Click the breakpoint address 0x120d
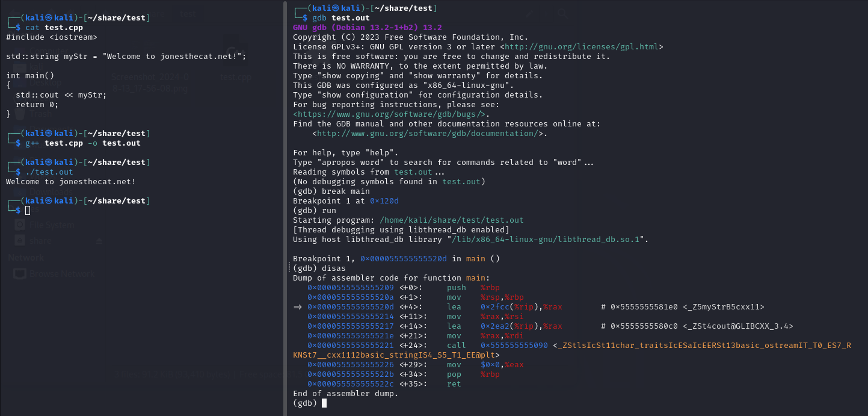The width and height of the screenshot is (868, 416). click(384, 201)
